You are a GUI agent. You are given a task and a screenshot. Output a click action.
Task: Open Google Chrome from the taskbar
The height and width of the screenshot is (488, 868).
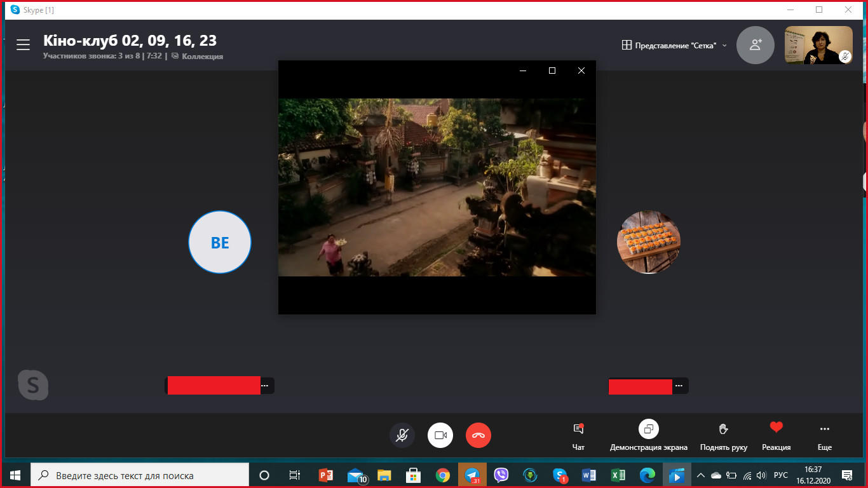click(443, 475)
